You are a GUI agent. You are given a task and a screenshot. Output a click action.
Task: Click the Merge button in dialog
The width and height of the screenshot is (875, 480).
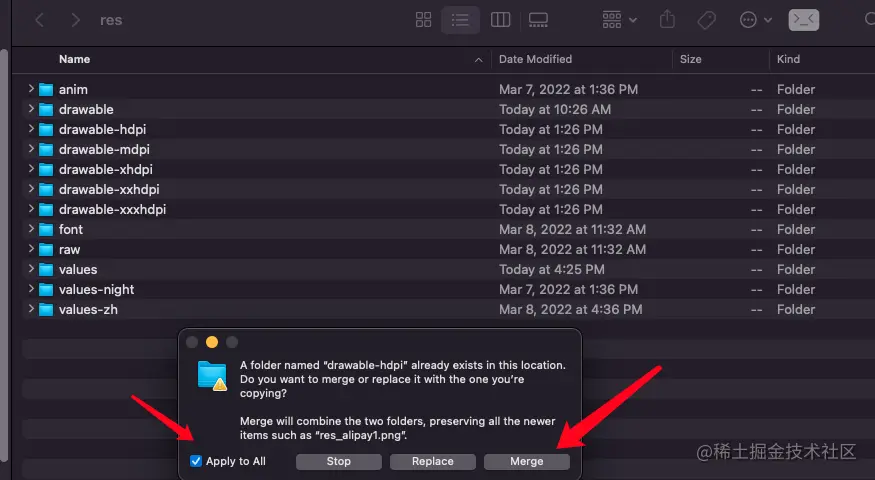(x=526, y=462)
